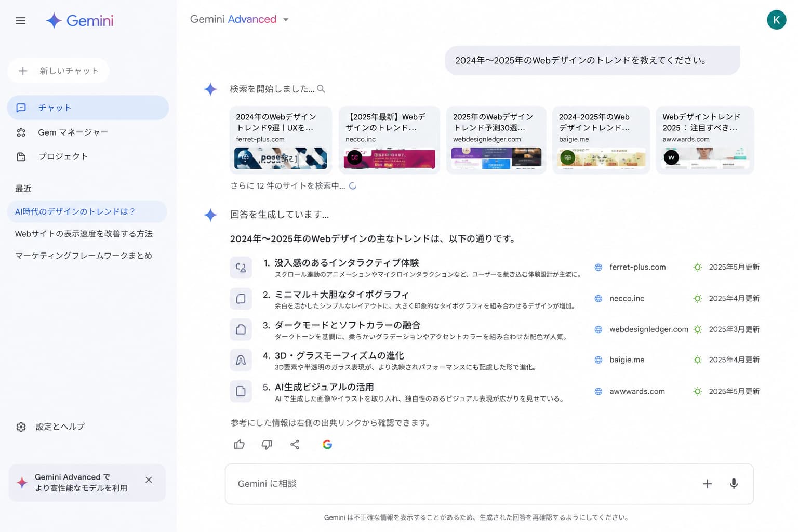798x532 pixels.
Task: Click the chat bubble icon in sidebar
Action: point(21,108)
